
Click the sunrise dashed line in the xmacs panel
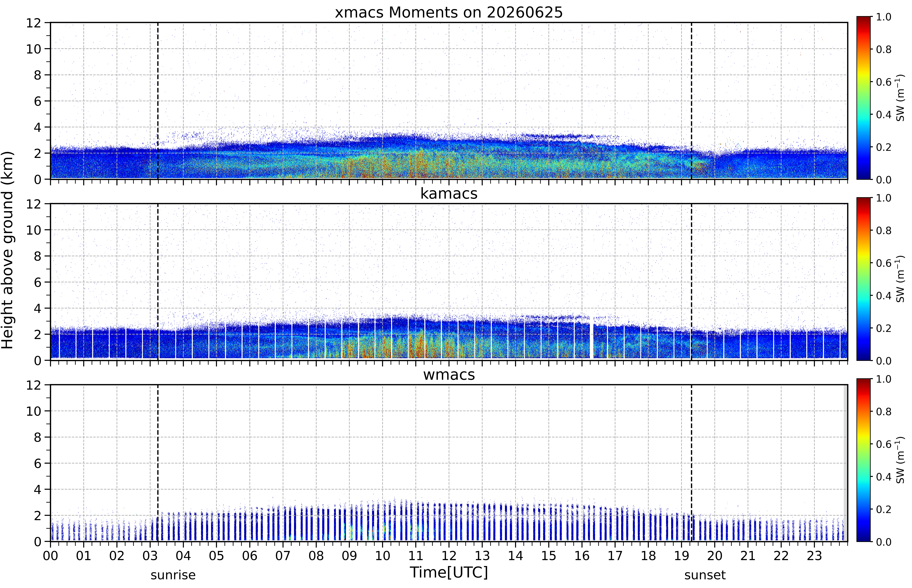158,101
